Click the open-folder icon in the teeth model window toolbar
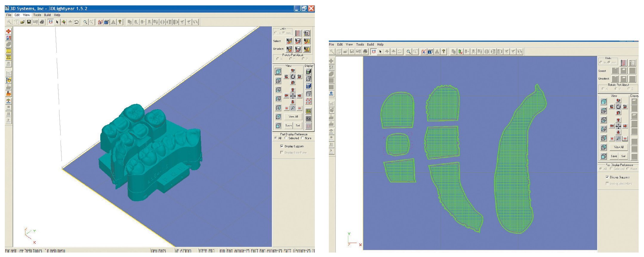The width and height of the screenshot is (644, 257). tap(22, 22)
